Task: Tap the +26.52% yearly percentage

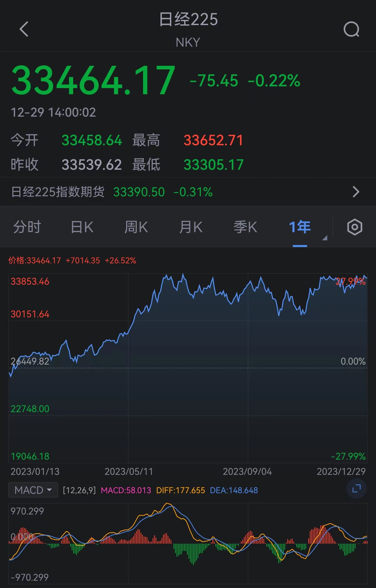Action: click(121, 260)
